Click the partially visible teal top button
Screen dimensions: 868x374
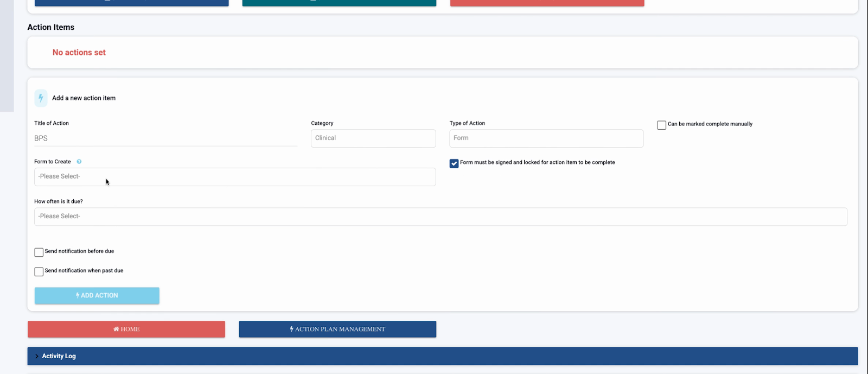[x=339, y=3]
